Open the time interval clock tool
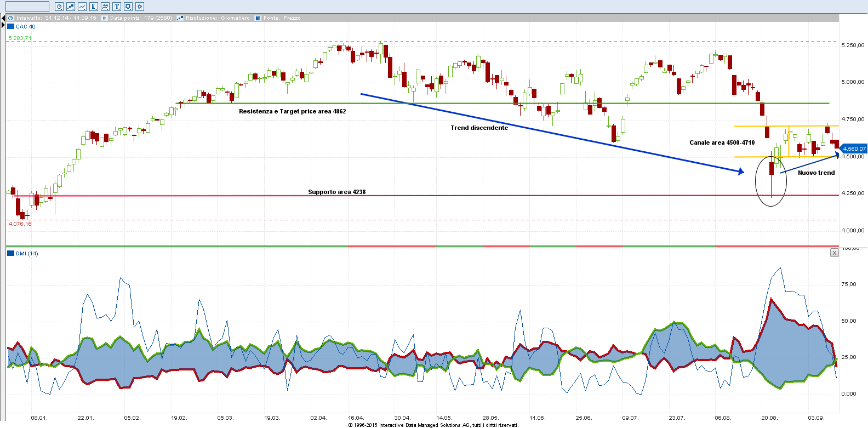 [x=59, y=7]
